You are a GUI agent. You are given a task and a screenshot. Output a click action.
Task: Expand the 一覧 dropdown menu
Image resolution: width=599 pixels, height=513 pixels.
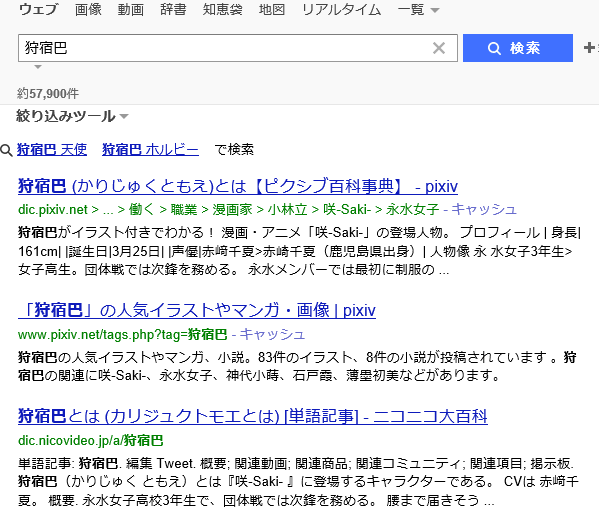point(418,10)
